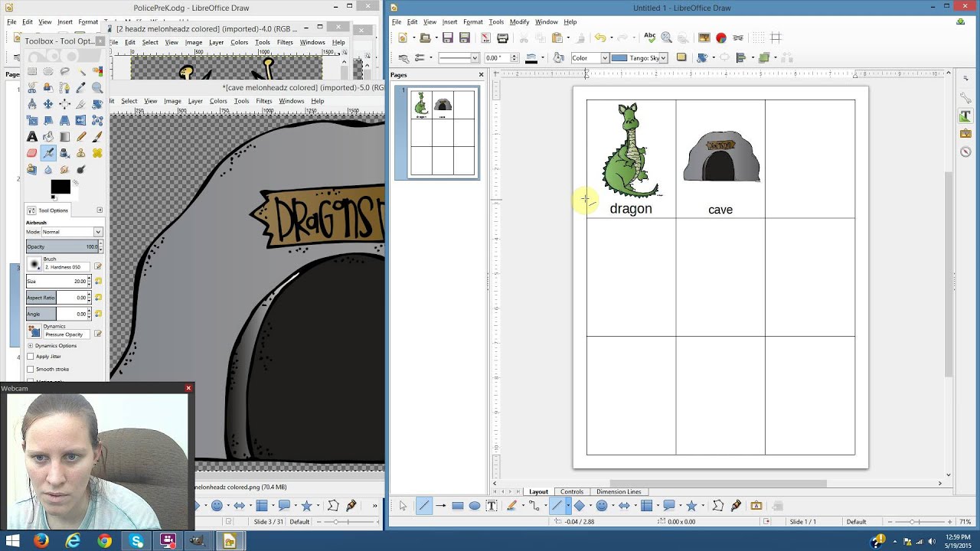The width and height of the screenshot is (980, 551).
Task: Select the Heal tool in GIMP toolbox
Action: click(97, 153)
